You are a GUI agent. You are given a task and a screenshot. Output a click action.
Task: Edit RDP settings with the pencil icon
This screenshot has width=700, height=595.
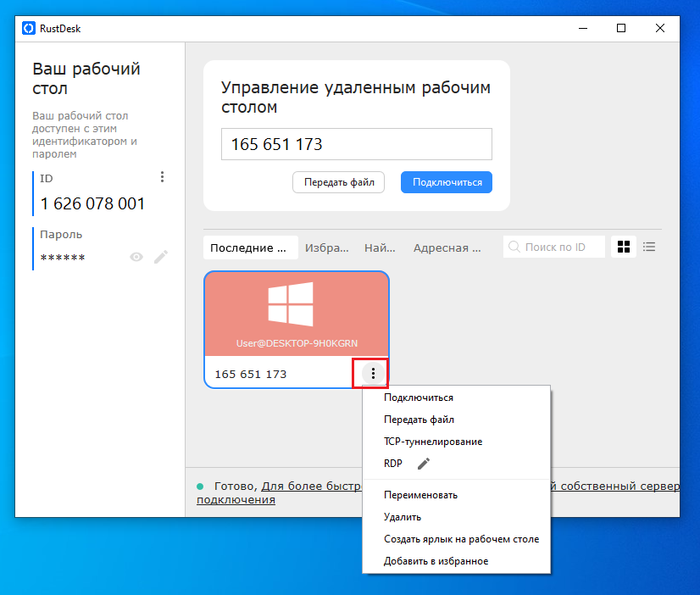[x=424, y=464]
